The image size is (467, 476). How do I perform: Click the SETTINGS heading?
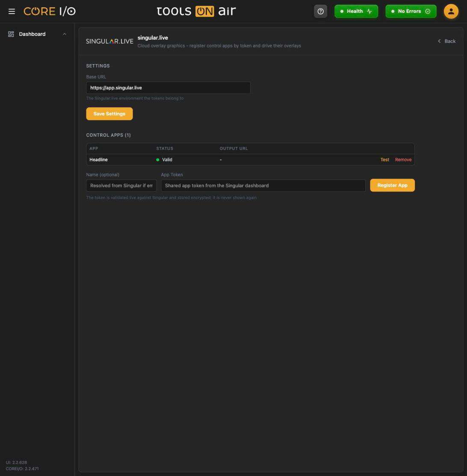click(x=98, y=66)
